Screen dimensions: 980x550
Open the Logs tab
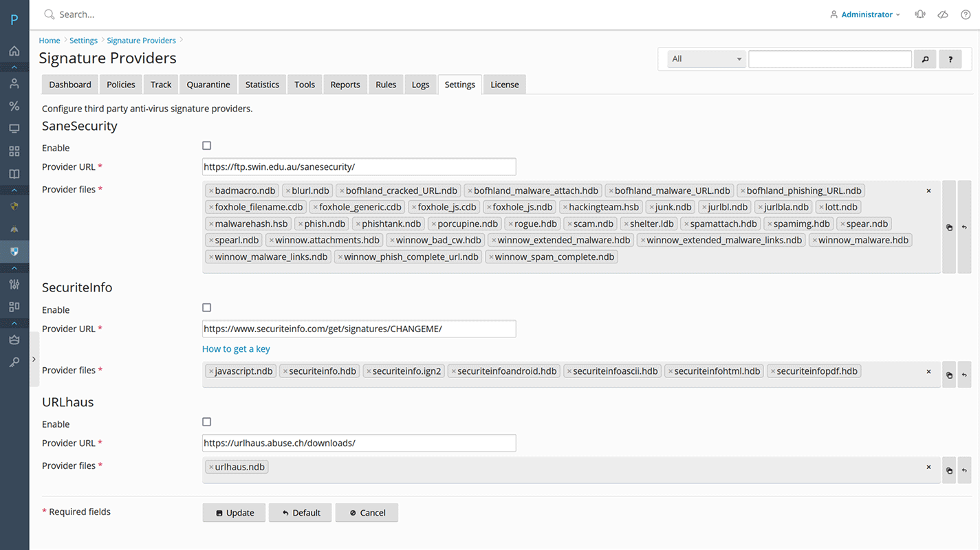pos(420,85)
